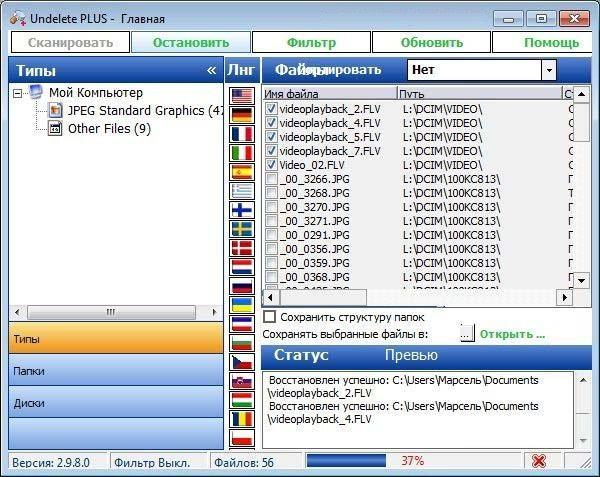Screen dimensions: 600x477
Task: Click the green 'Открыть ...' link
Action: 512,334
